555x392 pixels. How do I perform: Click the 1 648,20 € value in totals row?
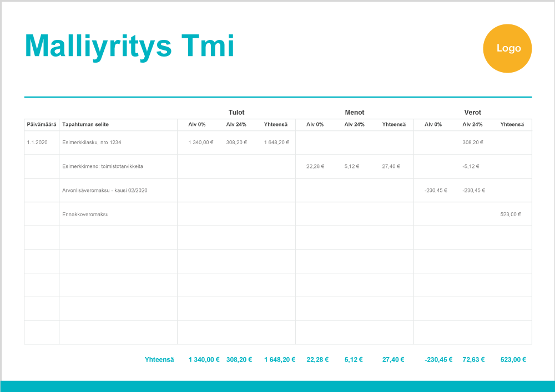(279, 359)
